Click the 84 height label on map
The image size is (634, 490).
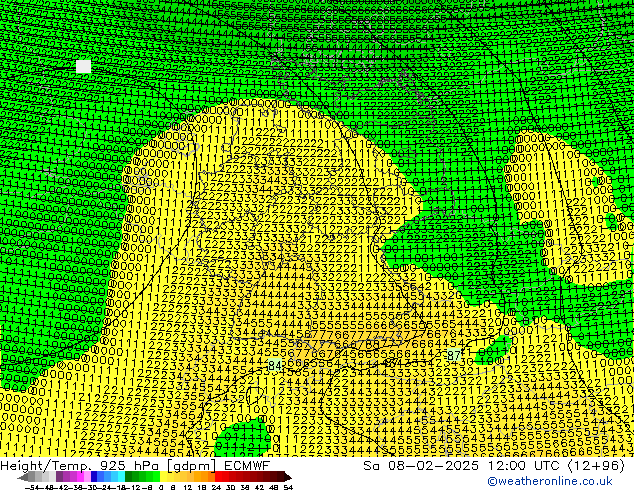point(275,365)
